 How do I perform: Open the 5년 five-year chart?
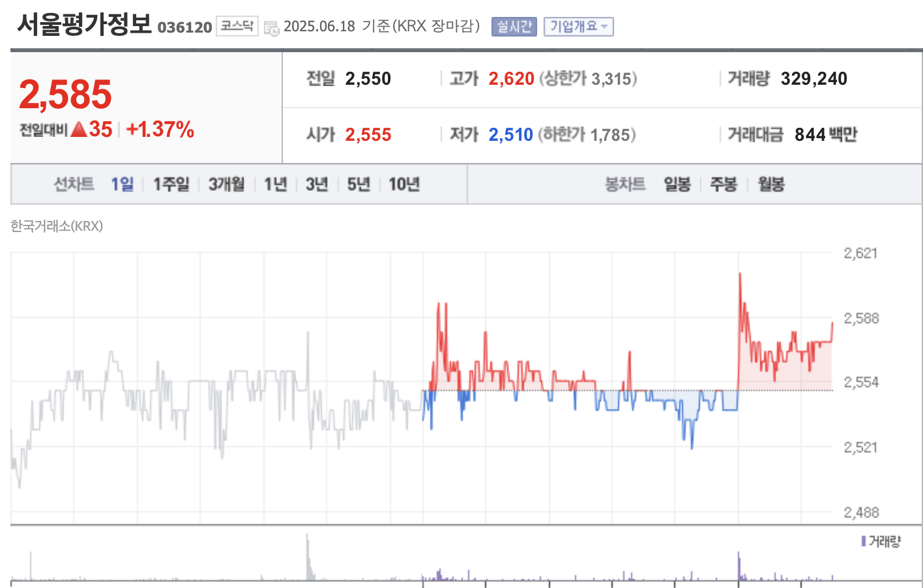point(357,184)
